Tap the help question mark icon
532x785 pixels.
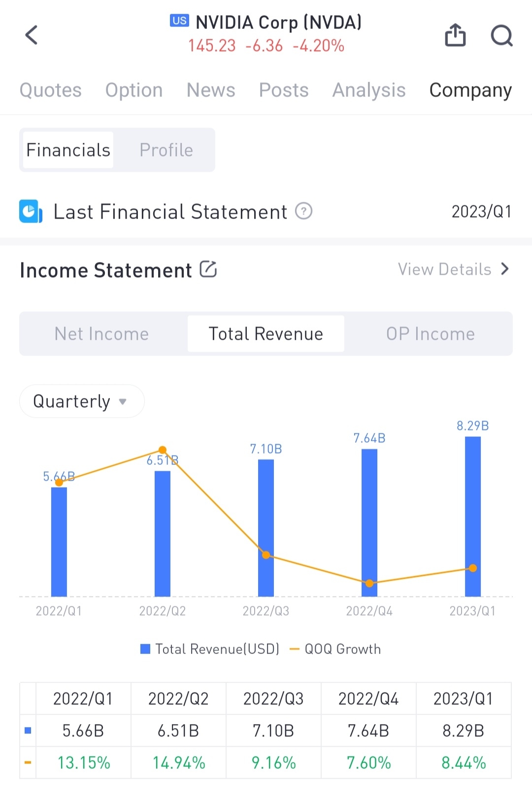point(303,211)
